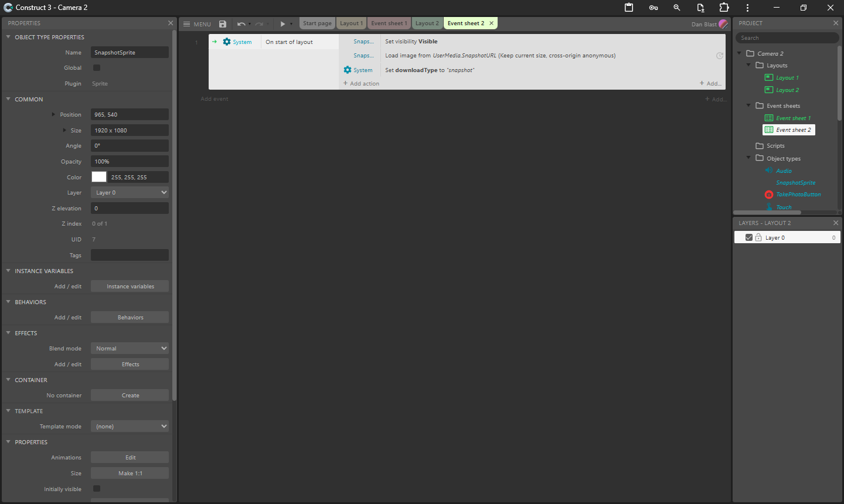Open the dropdown arrow next to play button

coord(291,24)
